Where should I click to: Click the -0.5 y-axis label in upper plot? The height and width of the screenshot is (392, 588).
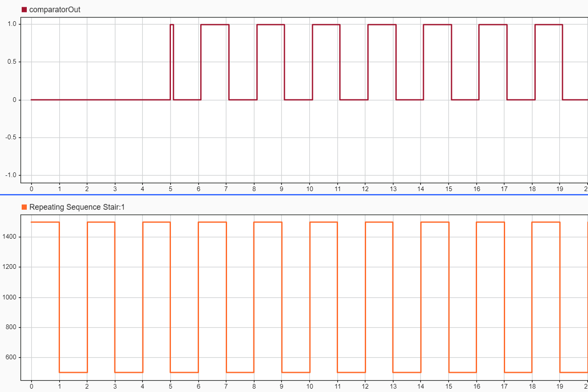coord(11,138)
